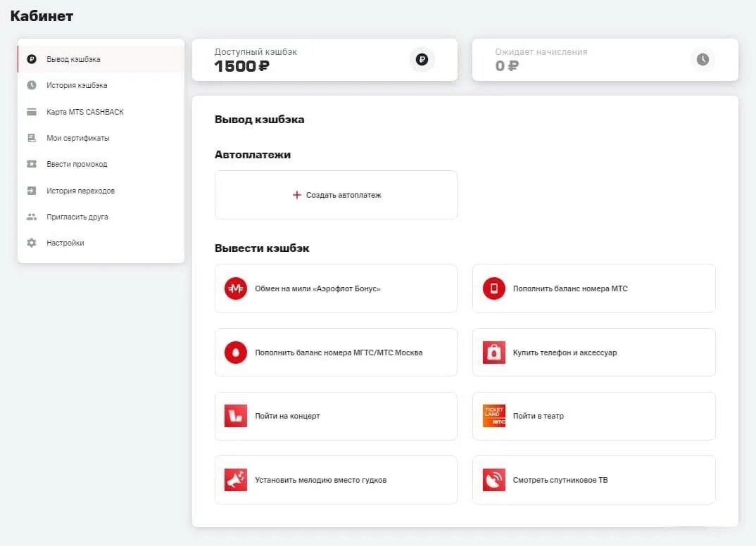Click Создать автоплатеж button
The height and width of the screenshot is (546, 756).
pos(336,195)
